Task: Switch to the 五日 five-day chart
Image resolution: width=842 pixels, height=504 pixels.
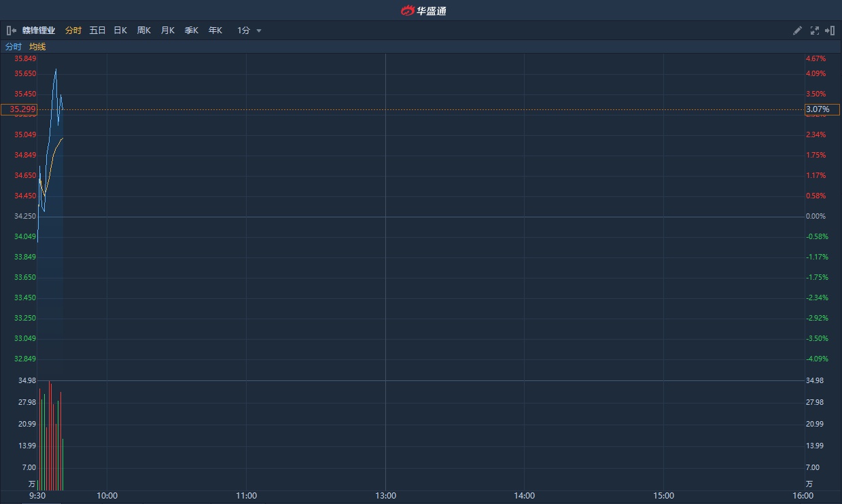Action: click(97, 31)
